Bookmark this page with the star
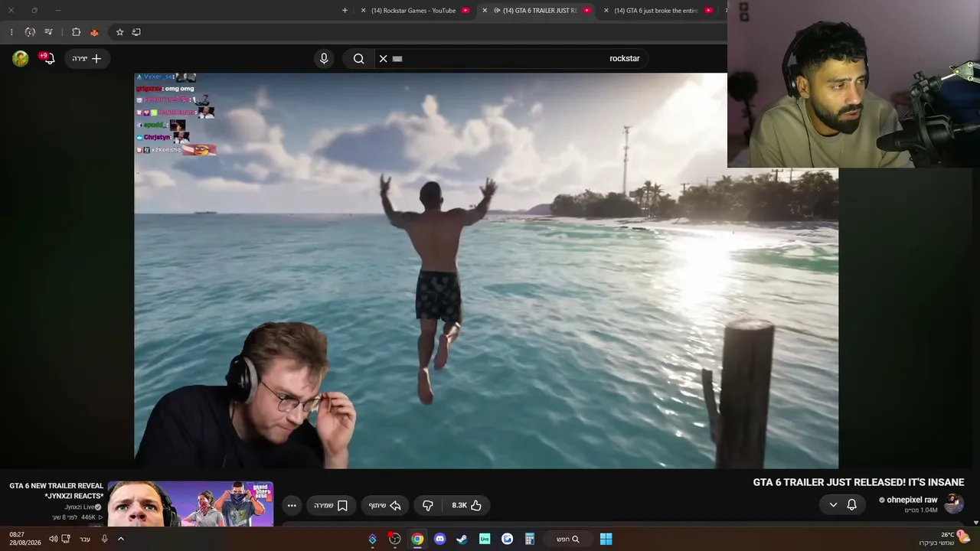This screenshot has height=551, width=980. point(119,32)
